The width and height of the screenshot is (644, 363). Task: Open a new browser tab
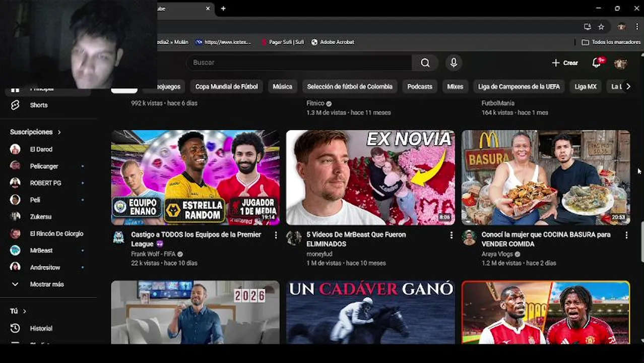tap(223, 9)
